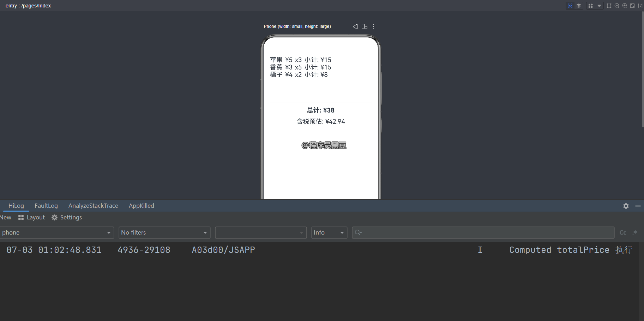Open log Settings with gear label
The width and height of the screenshot is (644, 321).
click(67, 217)
